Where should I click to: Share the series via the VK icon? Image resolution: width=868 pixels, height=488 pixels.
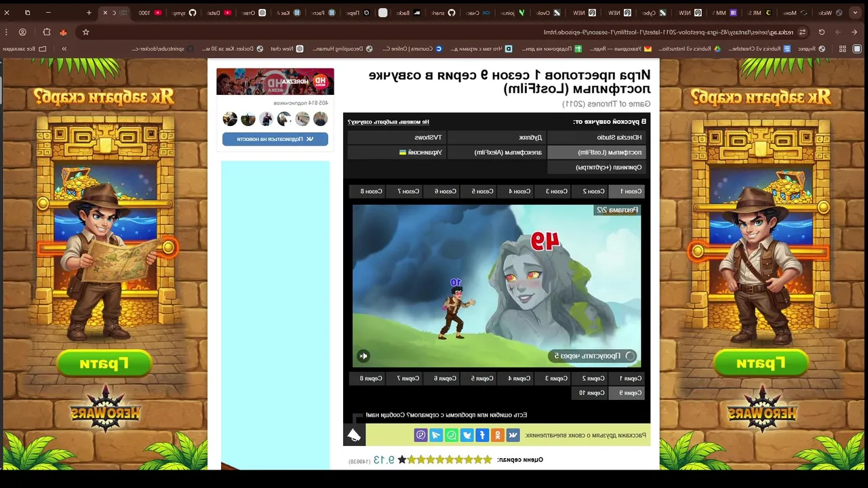coord(513,435)
